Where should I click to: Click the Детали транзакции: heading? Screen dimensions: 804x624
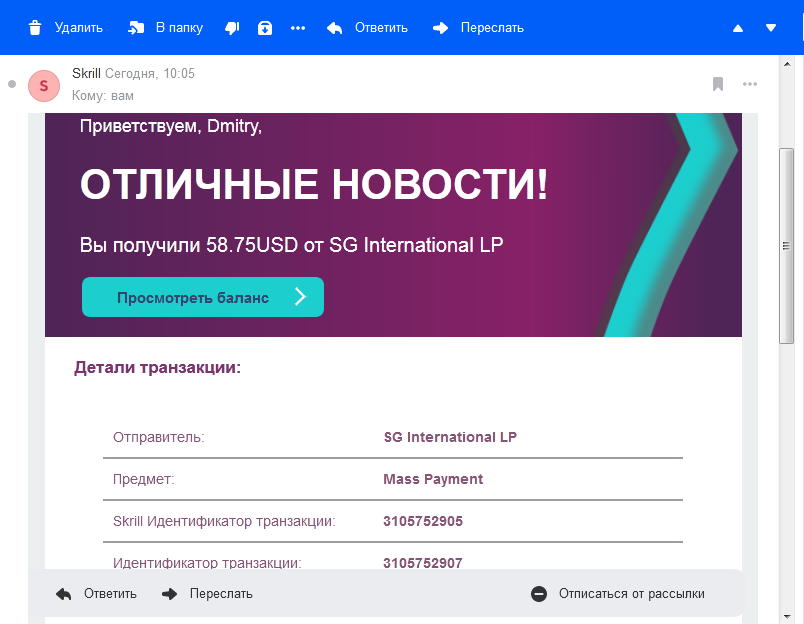pos(157,368)
